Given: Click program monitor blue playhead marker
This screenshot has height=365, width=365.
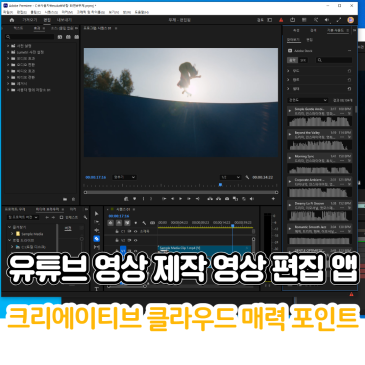Looking at the screenshot, I should tap(220, 184).
